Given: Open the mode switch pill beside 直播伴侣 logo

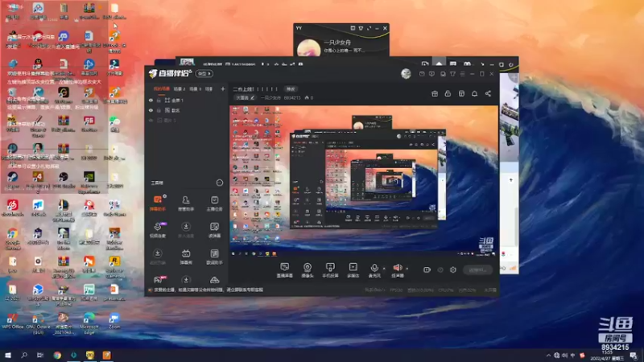Looking at the screenshot, I should click(x=204, y=73).
